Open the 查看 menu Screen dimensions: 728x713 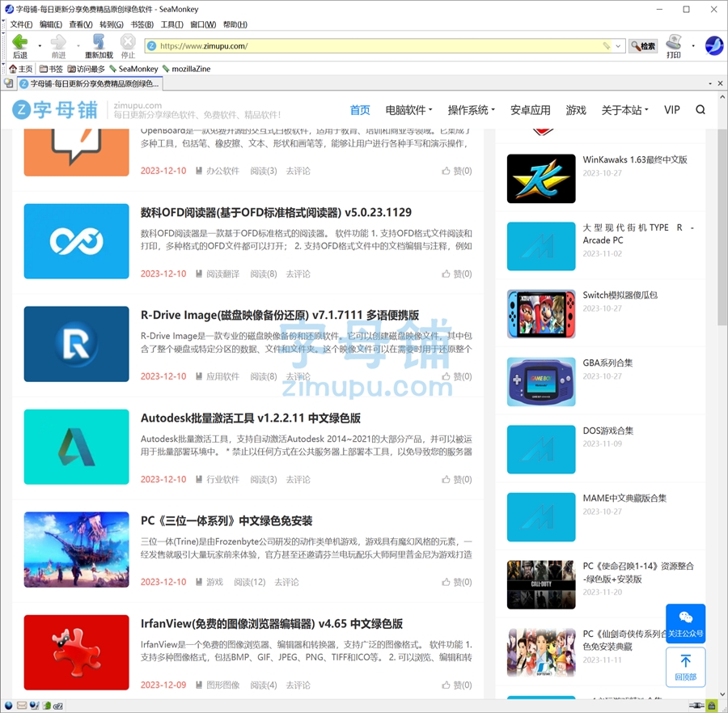pos(81,24)
